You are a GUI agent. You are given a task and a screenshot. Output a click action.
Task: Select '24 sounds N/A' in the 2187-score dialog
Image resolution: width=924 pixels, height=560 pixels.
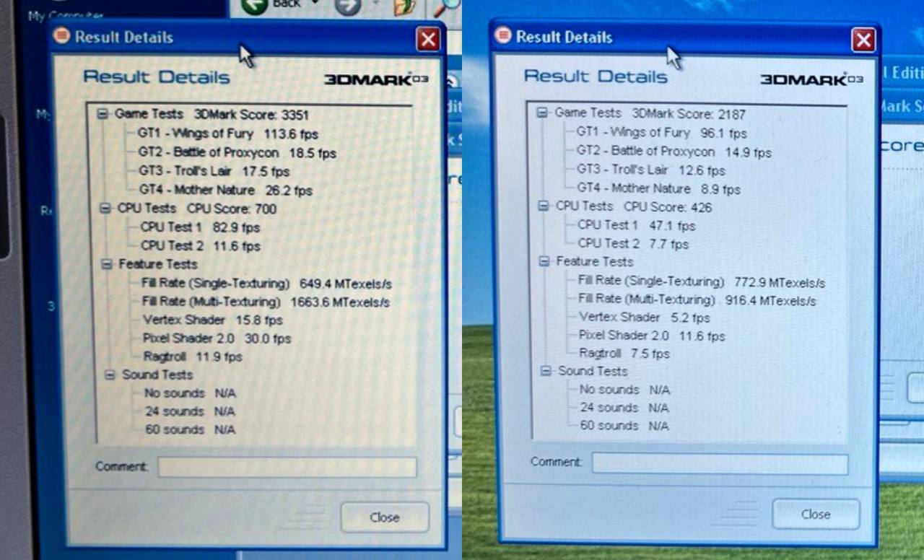tap(625, 408)
